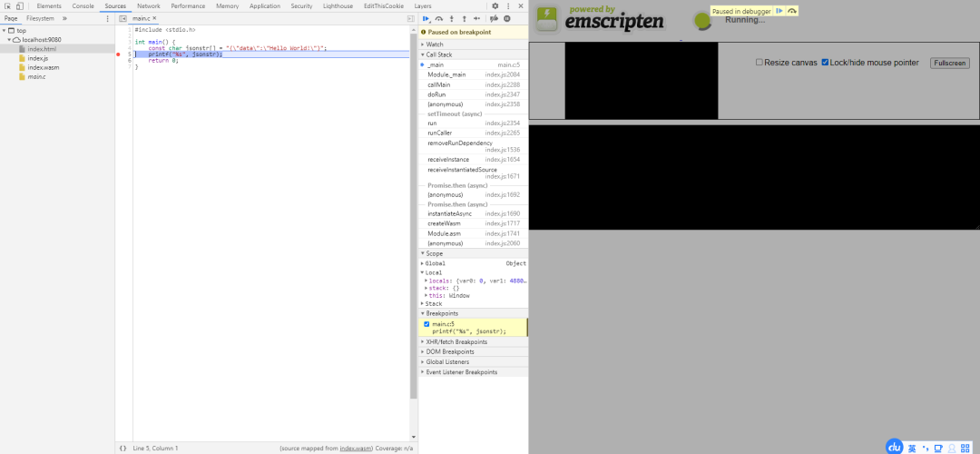Collapse the top frame tree node
This screenshot has height=454, width=980.
(x=5, y=30)
